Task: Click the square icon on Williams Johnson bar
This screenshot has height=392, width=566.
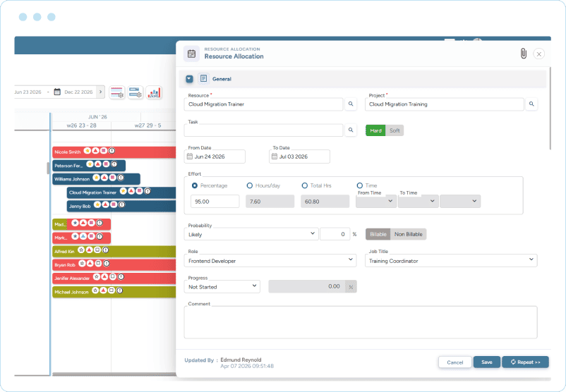Action: pyautogui.click(x=113, y=178)
